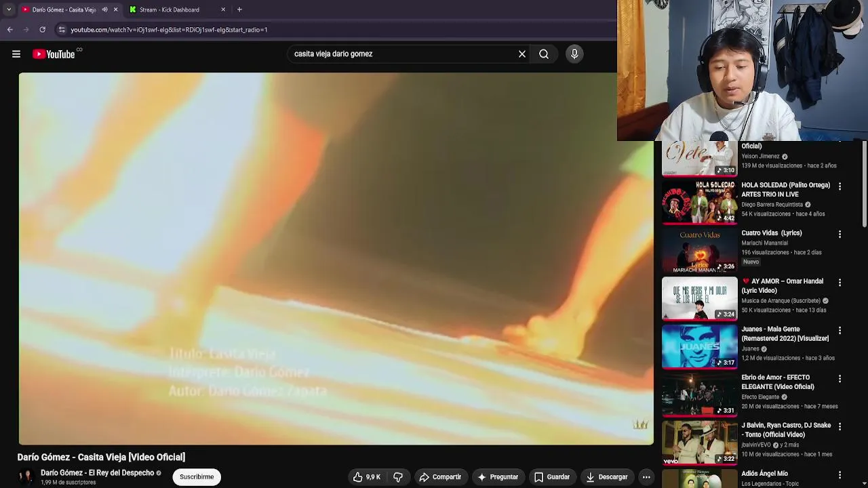Subscribe with the Suscribirme button
Screen dimensions: 868x488
click(x=197, y=477)
